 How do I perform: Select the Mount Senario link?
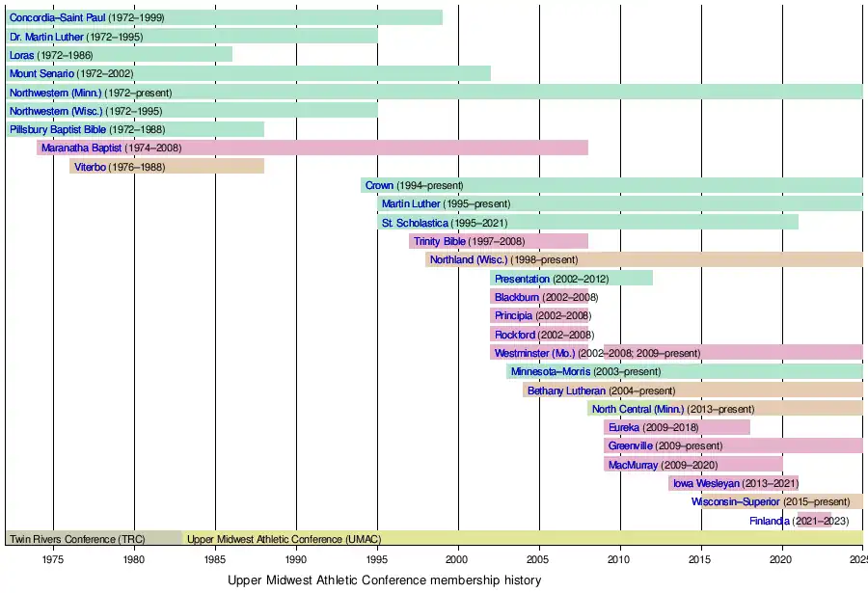pos(41,74)
